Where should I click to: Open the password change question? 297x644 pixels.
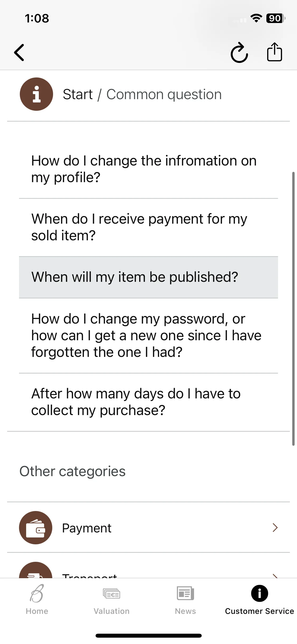[x=148, y=336]
